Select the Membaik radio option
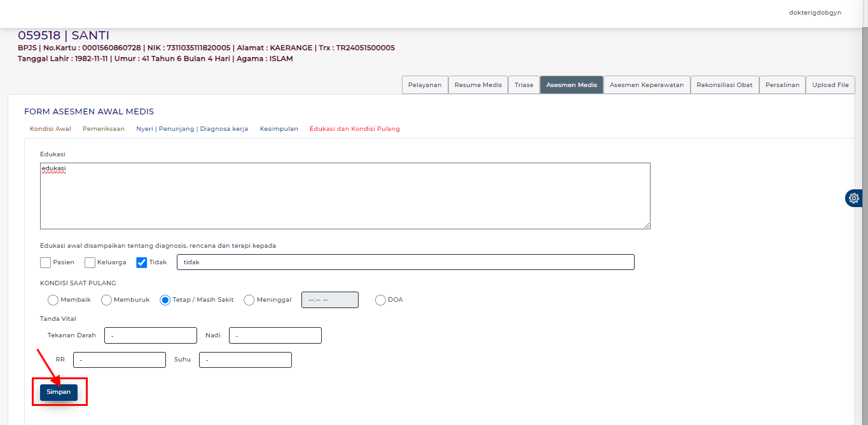Screen dimensions: 868x425 pos(53,300)
